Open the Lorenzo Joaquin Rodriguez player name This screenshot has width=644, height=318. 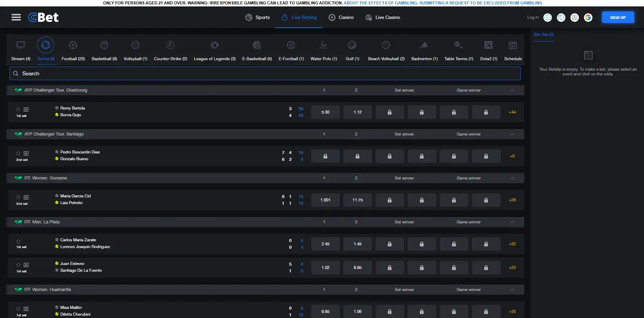(x=85, y=247)
